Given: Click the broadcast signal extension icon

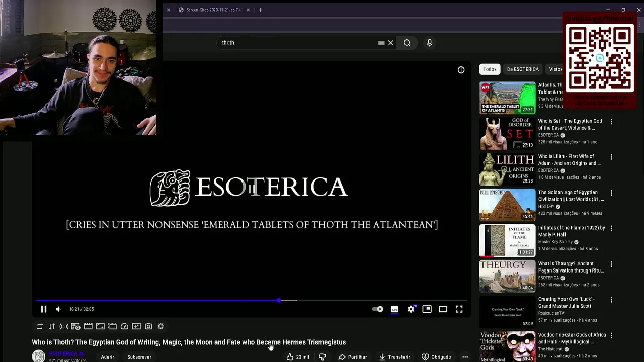Looking at the screenshot, I should click(64, 326).
